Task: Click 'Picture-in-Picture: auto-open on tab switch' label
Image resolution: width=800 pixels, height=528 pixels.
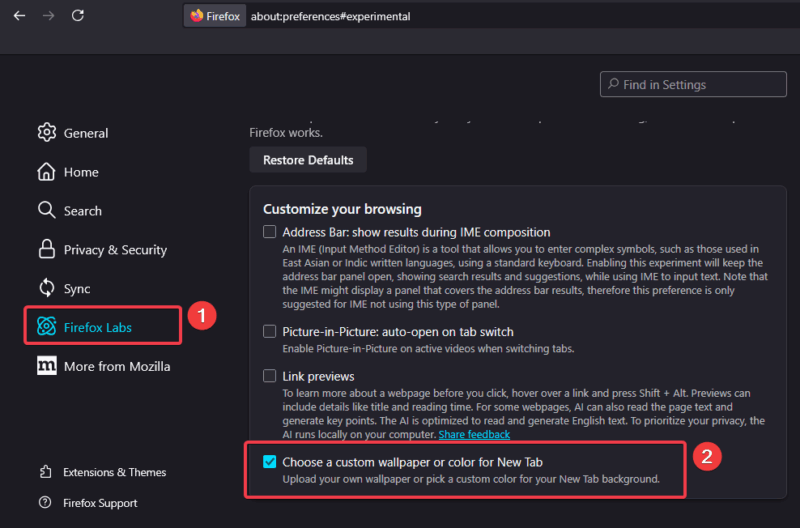Action: [x=398, y=332]
